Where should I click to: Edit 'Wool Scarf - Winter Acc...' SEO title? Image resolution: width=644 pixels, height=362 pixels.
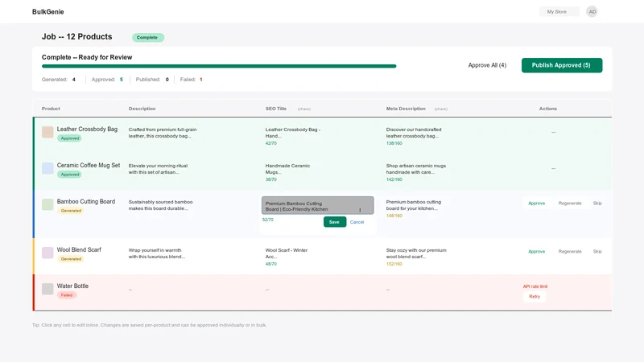point(287,253)
